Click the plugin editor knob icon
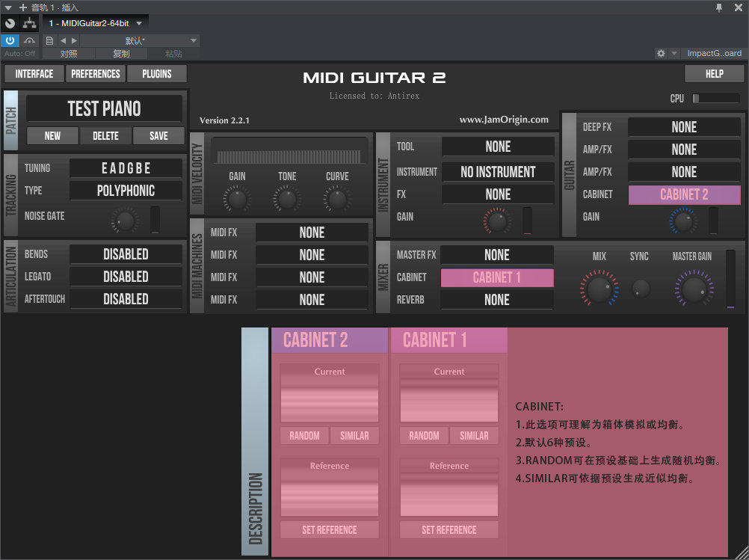Screen dimensions: 749x560 click(x=10, y=22)
